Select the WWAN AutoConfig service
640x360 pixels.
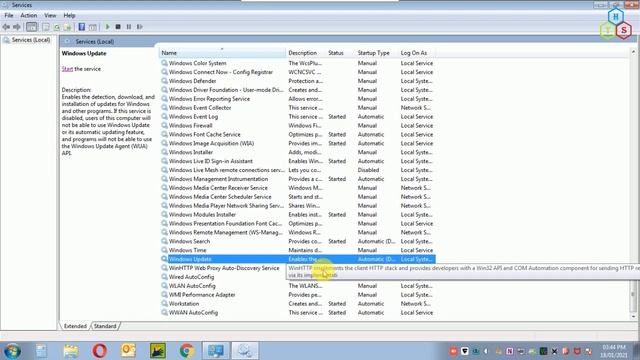pyautogui.click(x=193, y=313)
